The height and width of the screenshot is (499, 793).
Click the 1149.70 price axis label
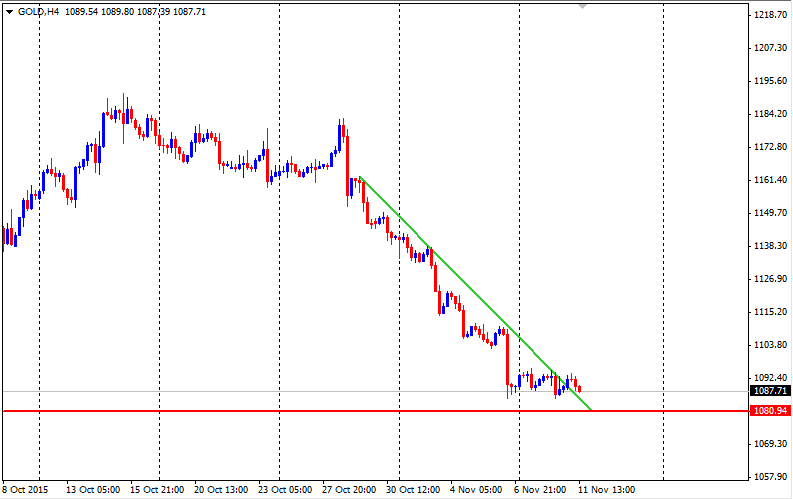tap(770, 213)
